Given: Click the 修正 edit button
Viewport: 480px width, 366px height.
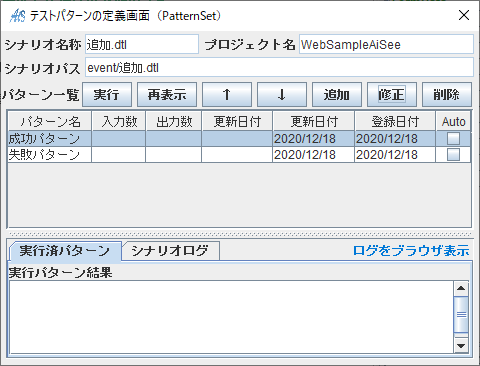Looking at the screenshot, I should tap(392, 94).
